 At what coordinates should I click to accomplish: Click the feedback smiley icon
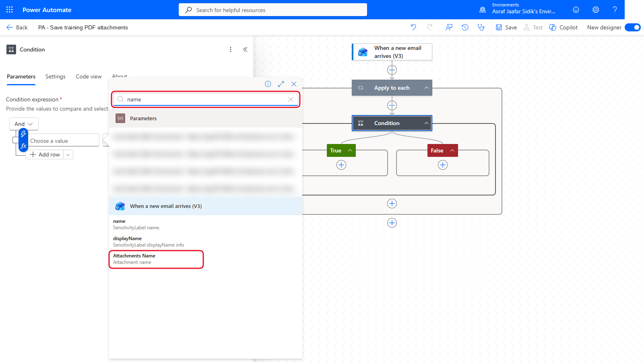tap(576, 10)
